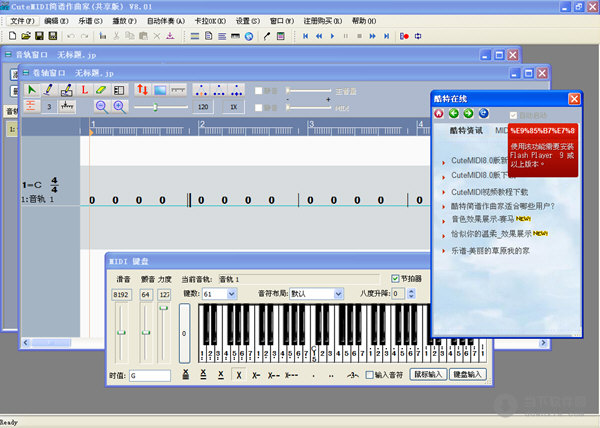Click the microphone icon in main toolbar

click(267, 36)
